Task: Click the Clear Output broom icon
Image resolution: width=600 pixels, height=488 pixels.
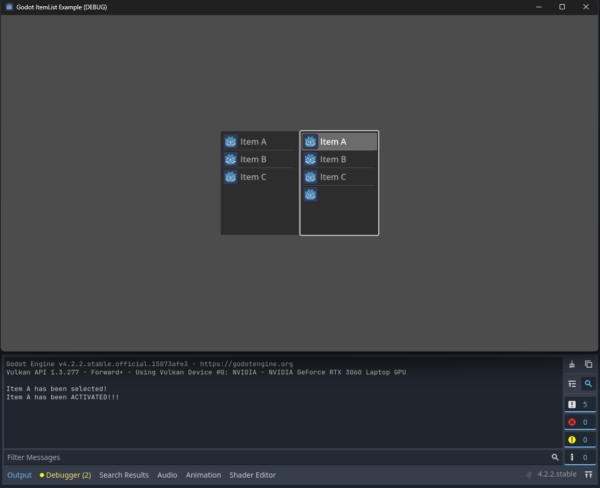Action: tap(571, 365)
